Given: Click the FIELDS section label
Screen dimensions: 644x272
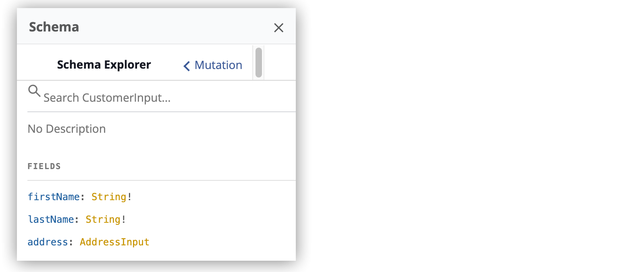Looking at the screenshot, I should point(44,165).
